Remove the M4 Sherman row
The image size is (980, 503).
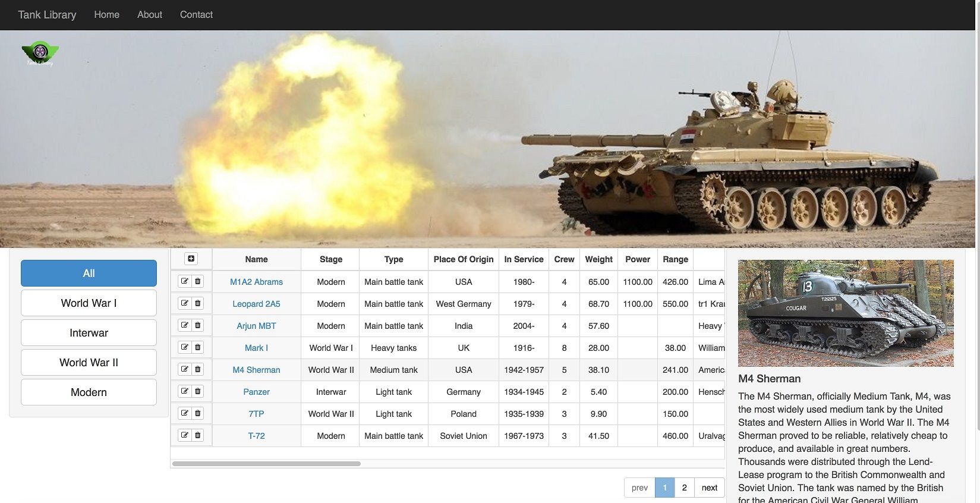pyautogui.click(x=198, y=369)
